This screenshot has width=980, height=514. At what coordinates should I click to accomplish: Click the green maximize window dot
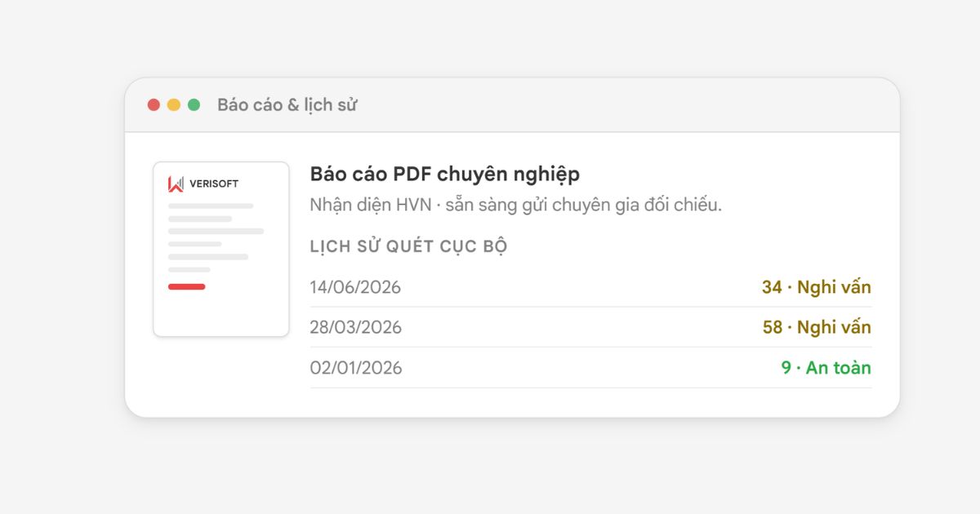pyautogui.click(x=194, y=104)
